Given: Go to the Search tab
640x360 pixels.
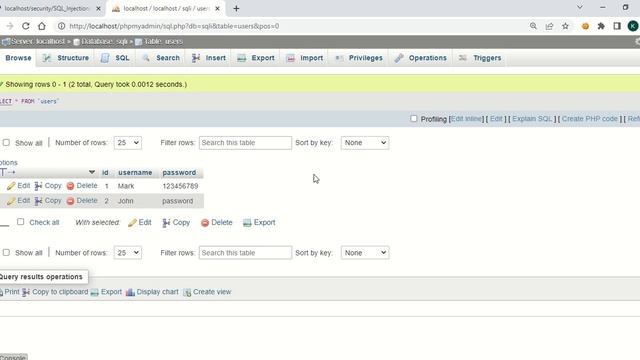Looking at the screenshot, I should coord(160,58).
